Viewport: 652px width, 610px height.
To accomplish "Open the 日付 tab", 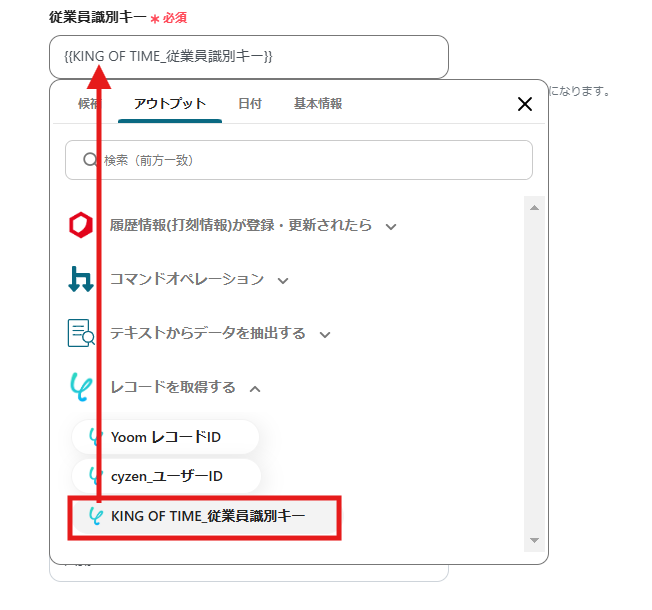I will (x=250, y=104).
